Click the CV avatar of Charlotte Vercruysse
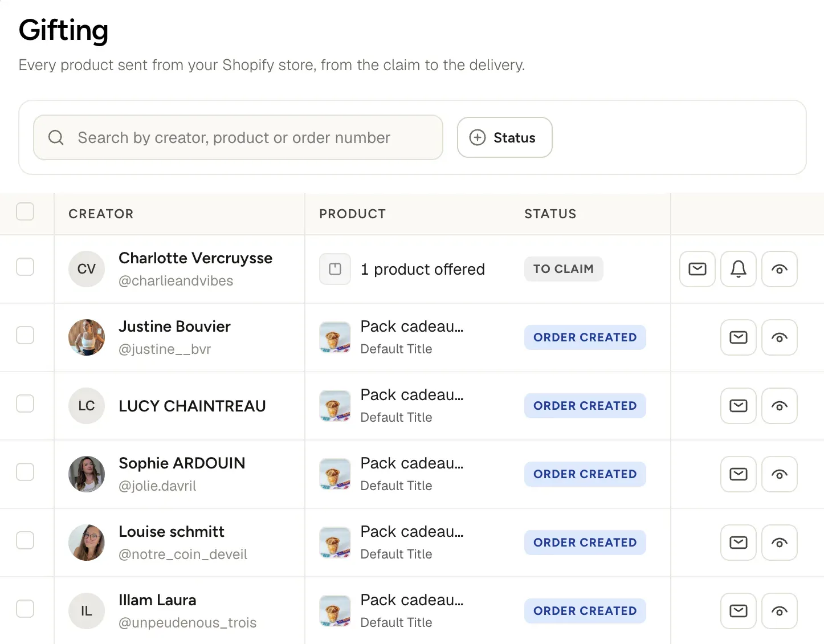The image size is (824, 644). click(x=87, y=269)
